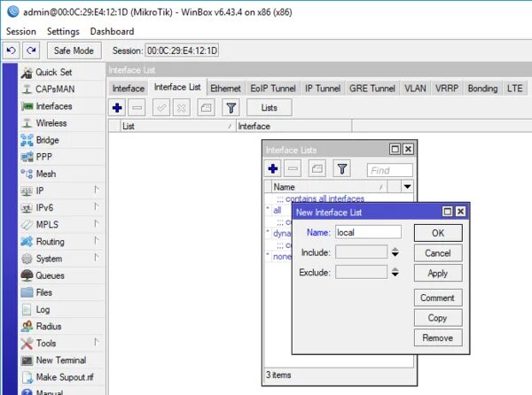
Task: Switch to the EoIP Tunnel tab
Action: tap(273, 89)
